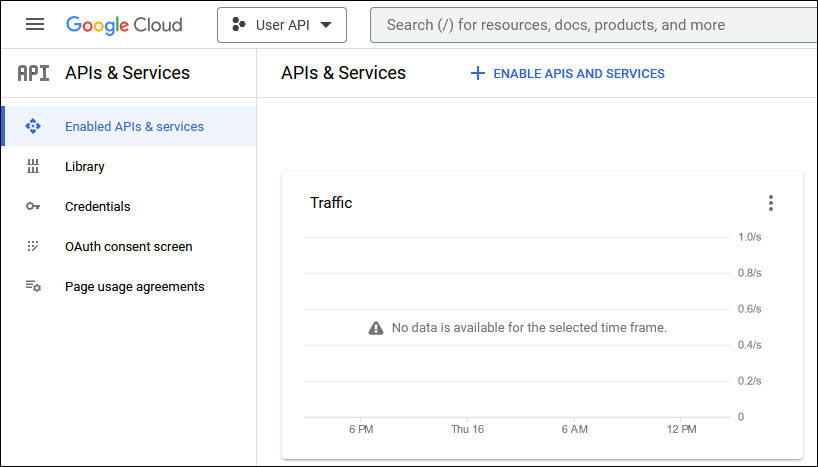
Task: Go to the Library page
Action: pos(85,167)
